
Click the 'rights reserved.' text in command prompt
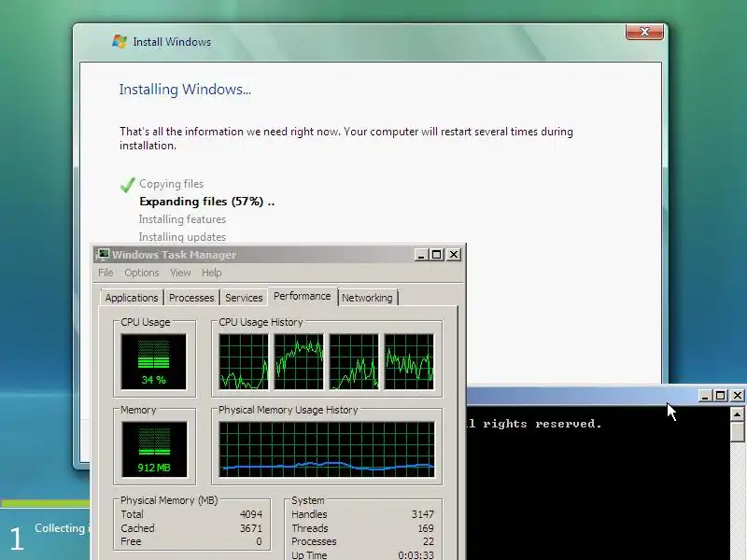(x=543, y=424)
